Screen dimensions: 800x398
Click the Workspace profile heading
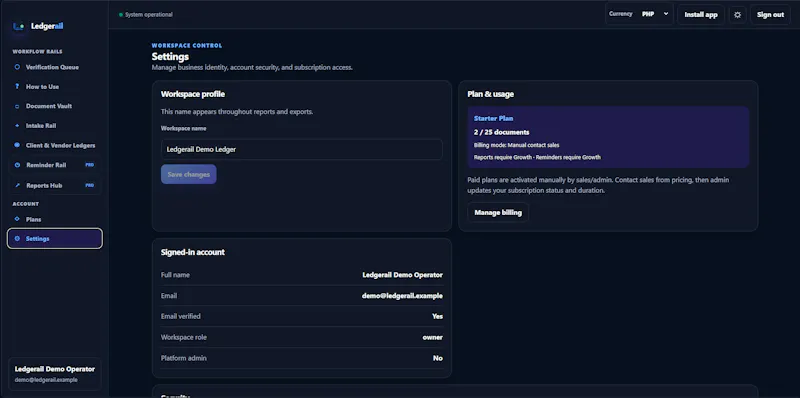tap(193, 94)
